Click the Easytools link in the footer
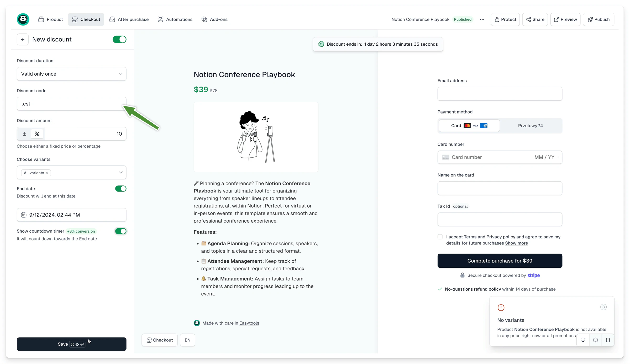Screen dimensions: 630x364 [x=249, y=323]
